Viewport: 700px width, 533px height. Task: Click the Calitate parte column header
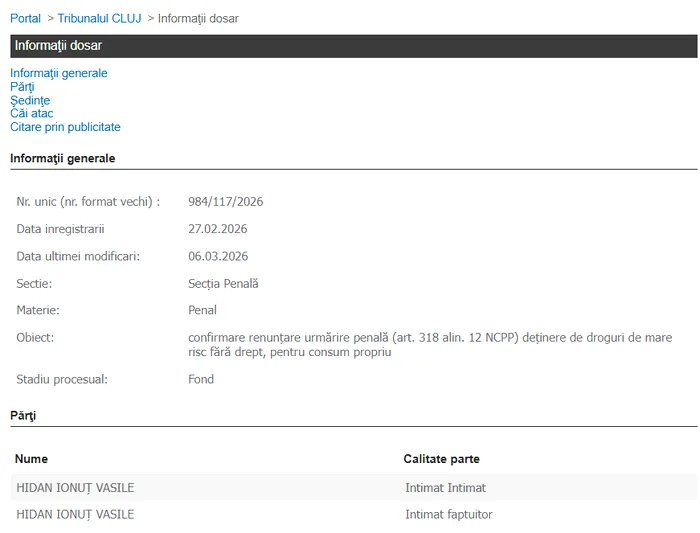pos(441,459)
